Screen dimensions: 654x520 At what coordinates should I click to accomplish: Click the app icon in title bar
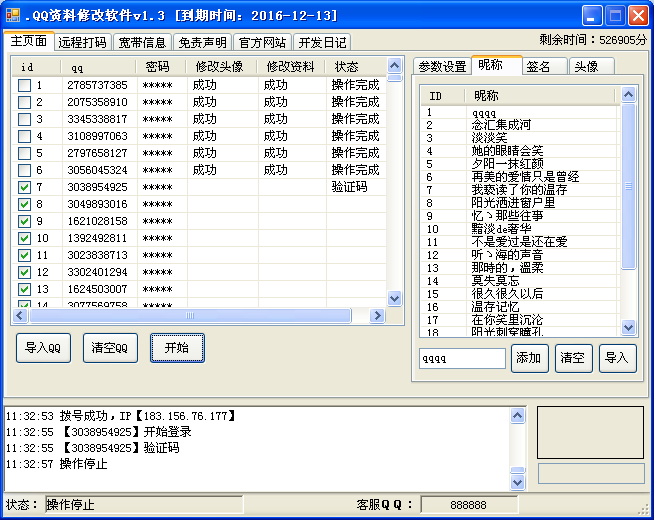coord(13,15)
